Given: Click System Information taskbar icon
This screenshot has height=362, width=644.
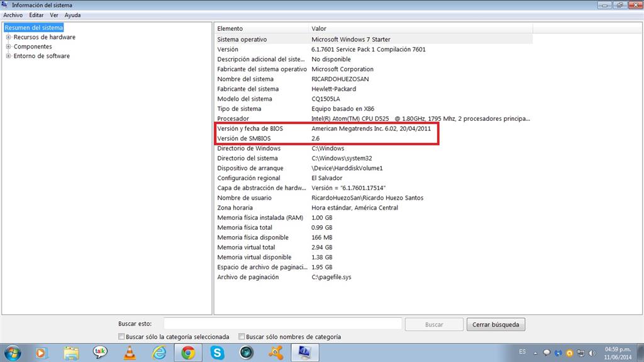Looking at the screenshot, I should pyautogui.click(x=305, y=353).
